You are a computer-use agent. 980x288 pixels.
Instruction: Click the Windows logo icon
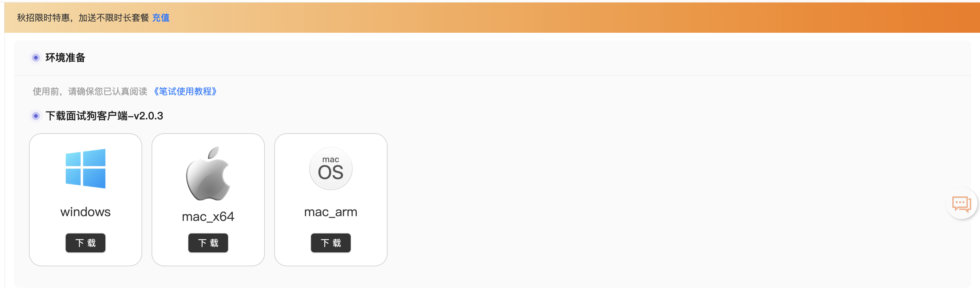tap(85, 168)
